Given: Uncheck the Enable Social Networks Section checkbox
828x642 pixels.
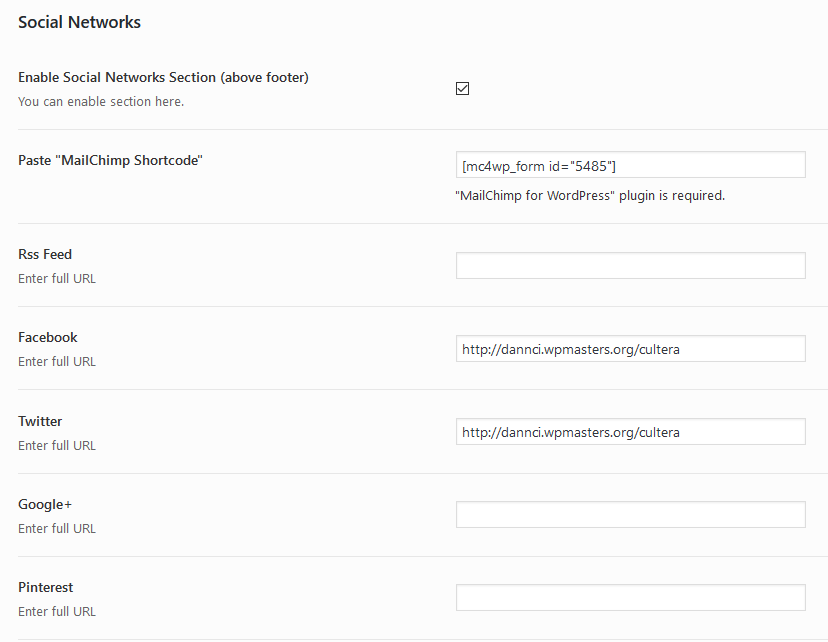Looking at the screenshot, I should [x=462, y=88].
